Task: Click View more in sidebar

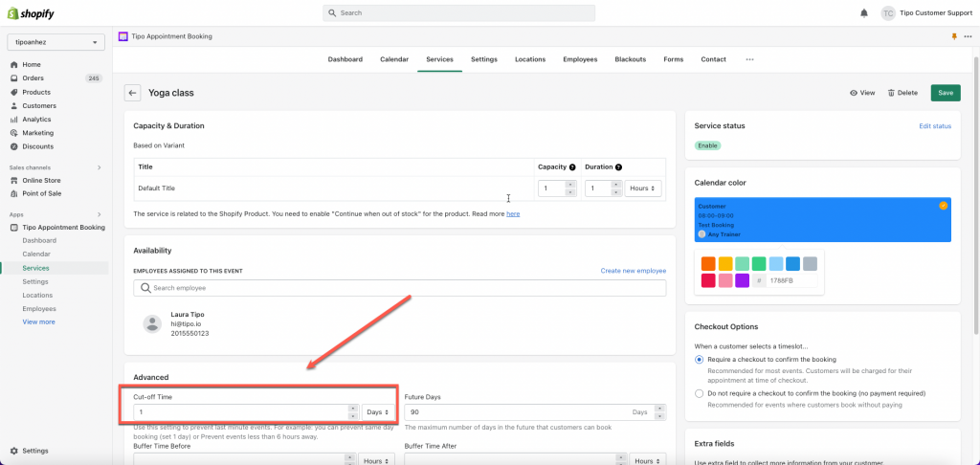Action: coord(38,321)
